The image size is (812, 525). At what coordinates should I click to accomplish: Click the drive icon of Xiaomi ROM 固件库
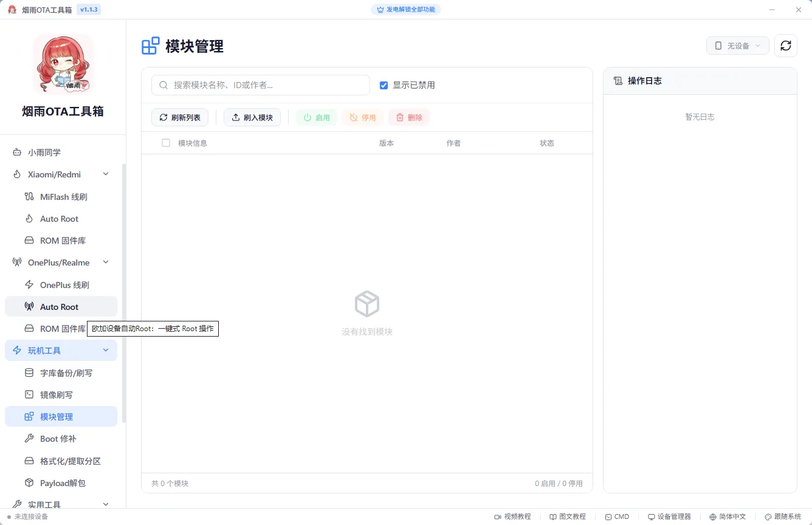29,241
